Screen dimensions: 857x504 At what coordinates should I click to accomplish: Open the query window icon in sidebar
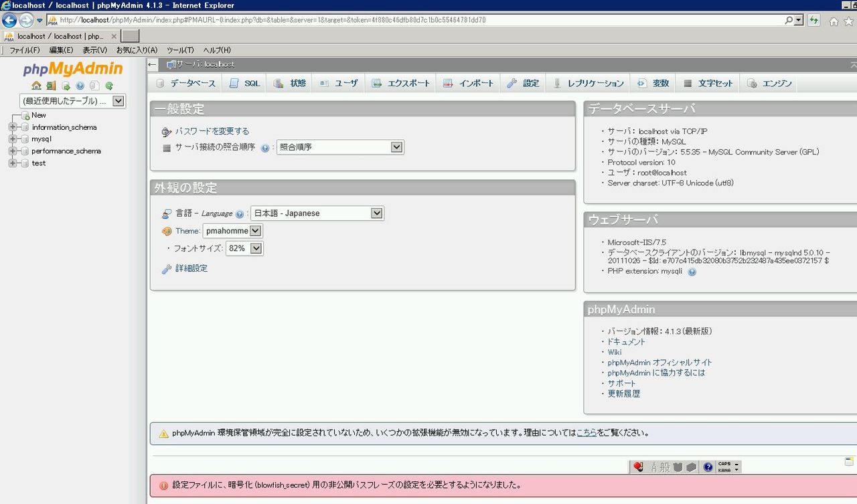[66, 86]
